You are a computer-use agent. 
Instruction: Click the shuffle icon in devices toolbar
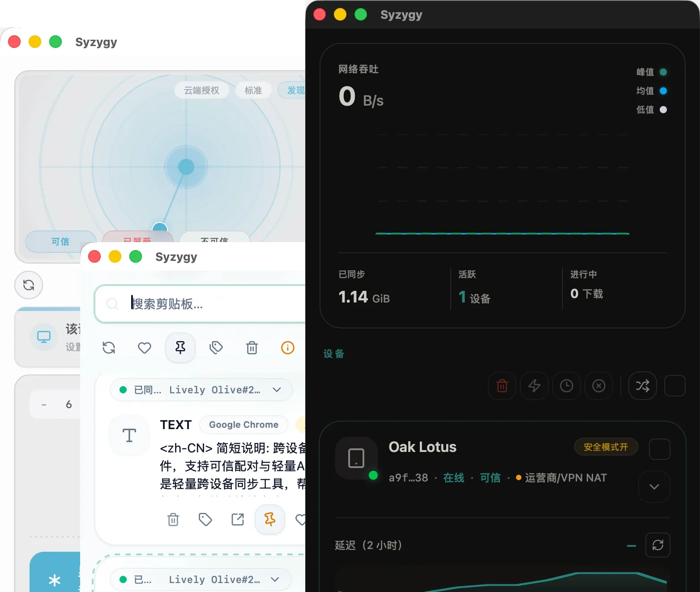643,386
